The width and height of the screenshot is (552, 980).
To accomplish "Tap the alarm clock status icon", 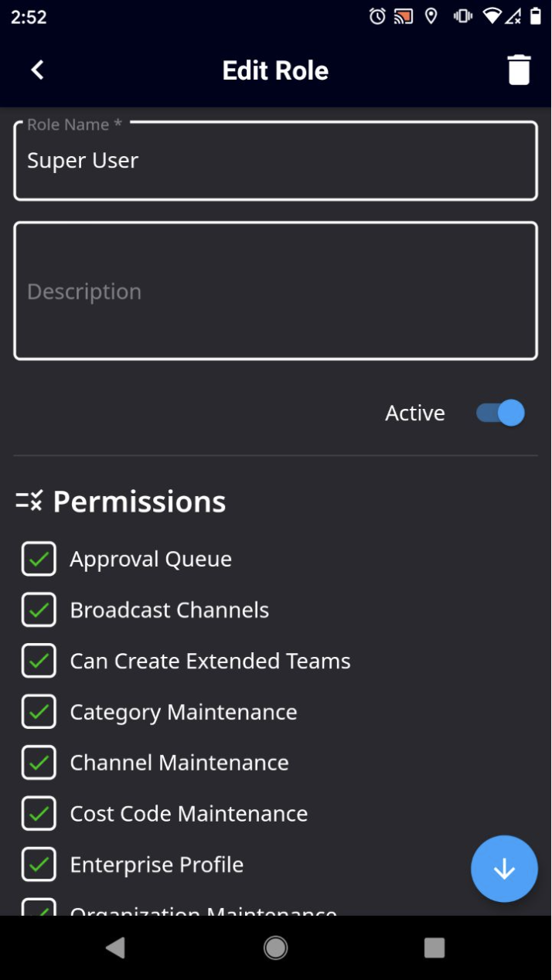I will click(377, 16).
